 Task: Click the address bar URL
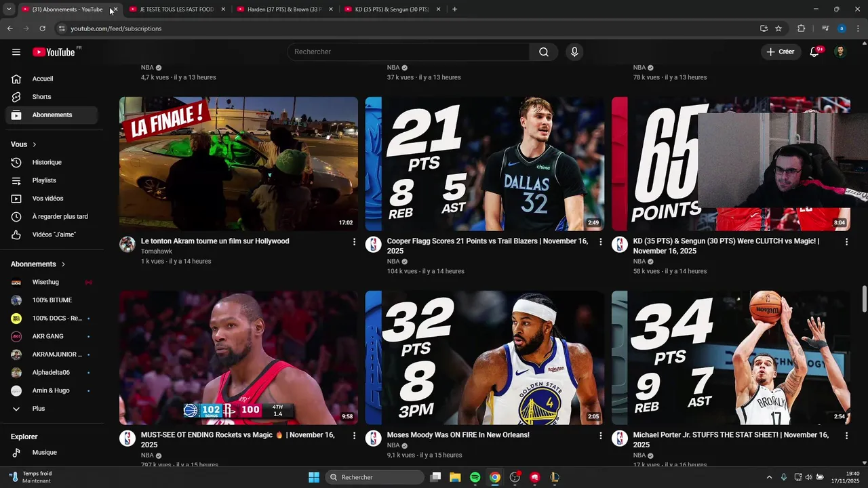point(116,28)
